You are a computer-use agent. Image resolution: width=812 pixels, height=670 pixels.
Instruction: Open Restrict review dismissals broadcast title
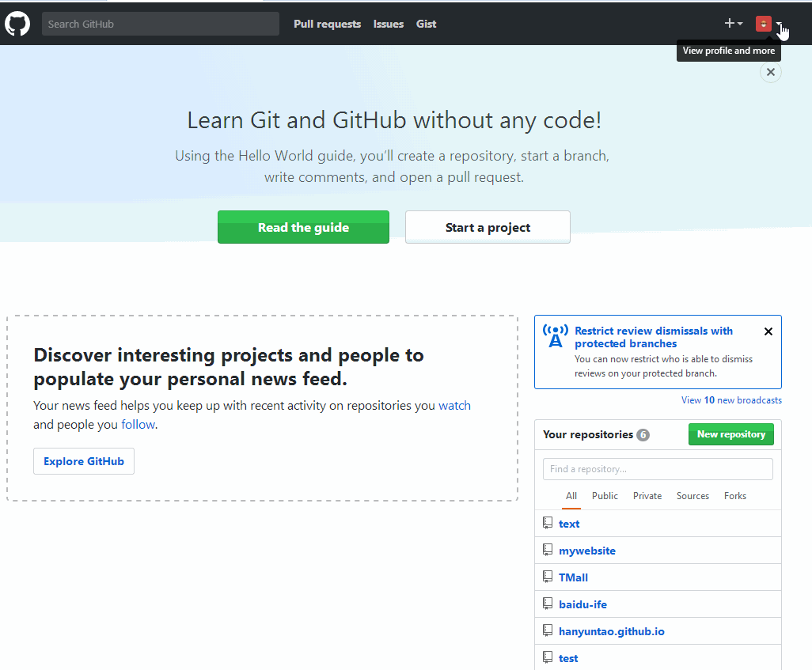(x=654, y=337)
